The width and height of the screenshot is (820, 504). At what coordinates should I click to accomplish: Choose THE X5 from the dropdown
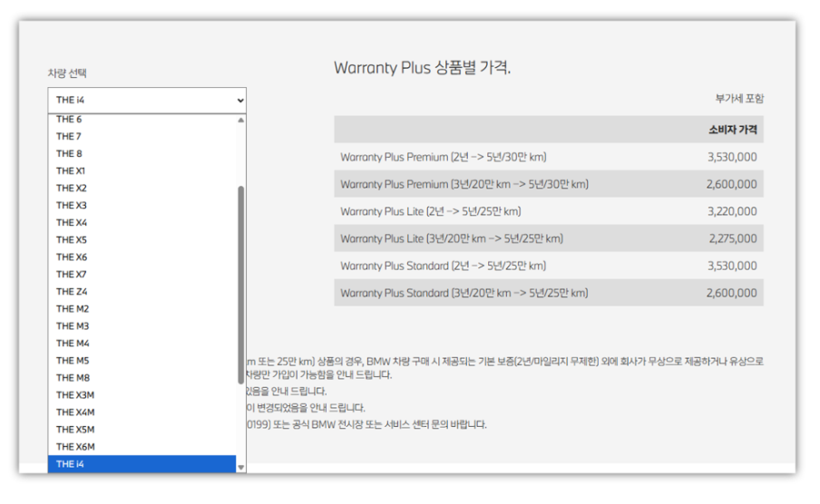(x=72, y=240)
